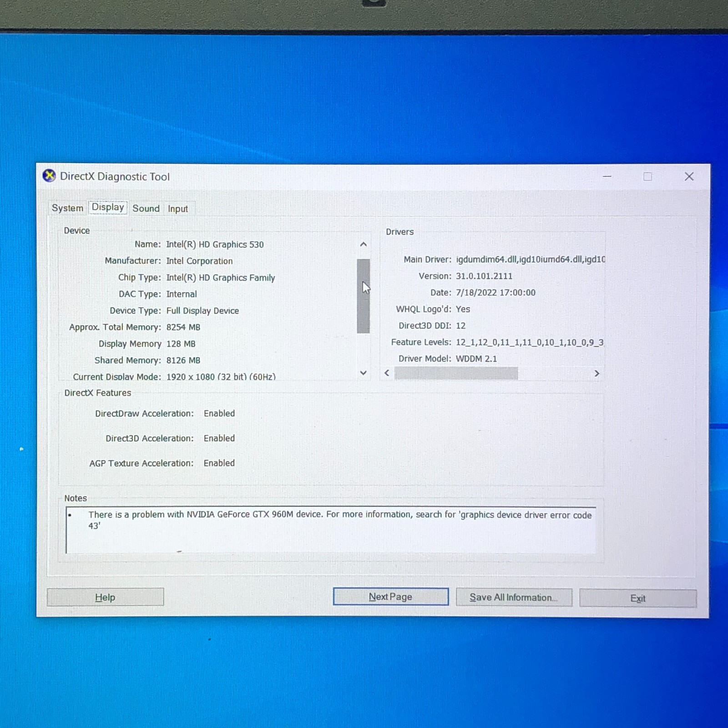The image size is (728, 728).
Task: Click DAC Type value 'Internal'
Action: (182, 294)
